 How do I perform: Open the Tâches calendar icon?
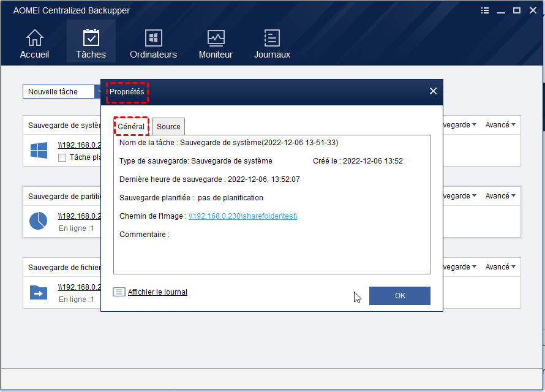(91, 37)
